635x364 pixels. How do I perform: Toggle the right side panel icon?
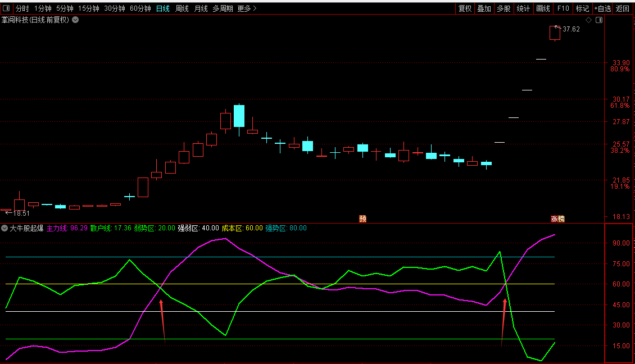[598, 20]
